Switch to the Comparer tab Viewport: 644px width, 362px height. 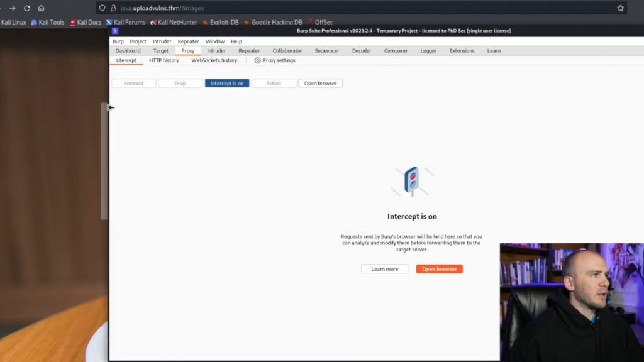396,51
